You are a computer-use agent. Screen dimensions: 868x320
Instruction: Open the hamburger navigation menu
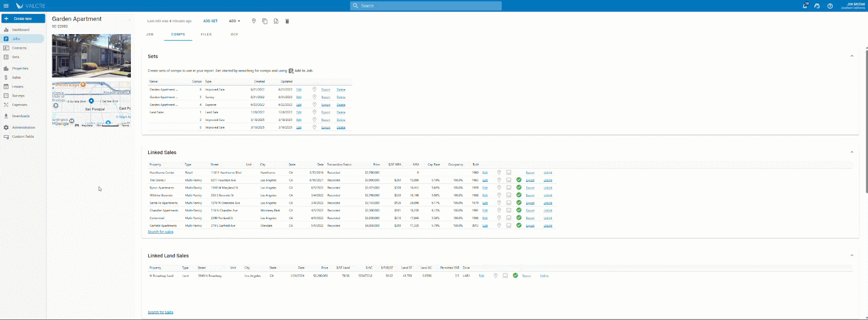pyautogui.click(x=6, y=5)
